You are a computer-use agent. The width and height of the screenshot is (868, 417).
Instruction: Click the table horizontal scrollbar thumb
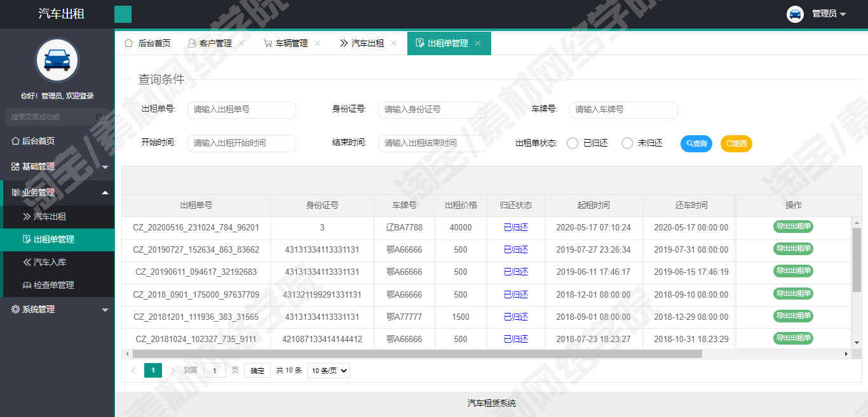pos(417,354)
